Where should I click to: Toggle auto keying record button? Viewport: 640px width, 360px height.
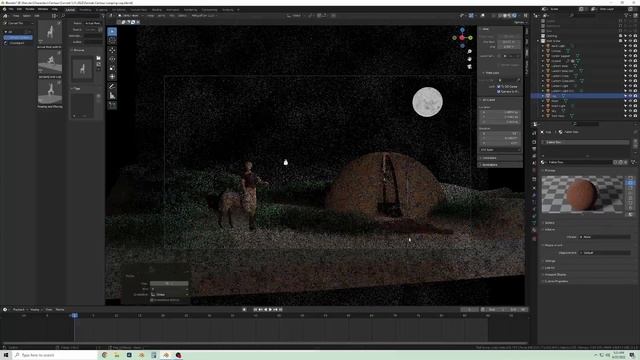click(x=244, y=309)
